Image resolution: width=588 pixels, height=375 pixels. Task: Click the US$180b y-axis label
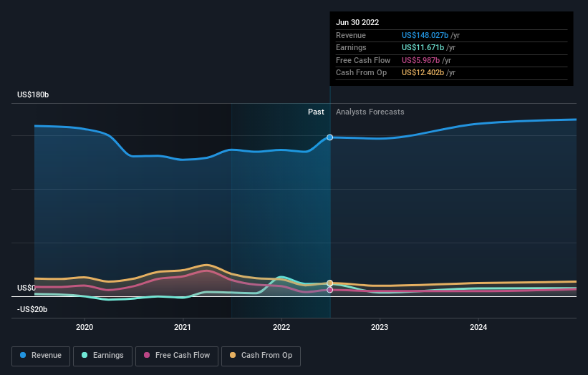33,94
